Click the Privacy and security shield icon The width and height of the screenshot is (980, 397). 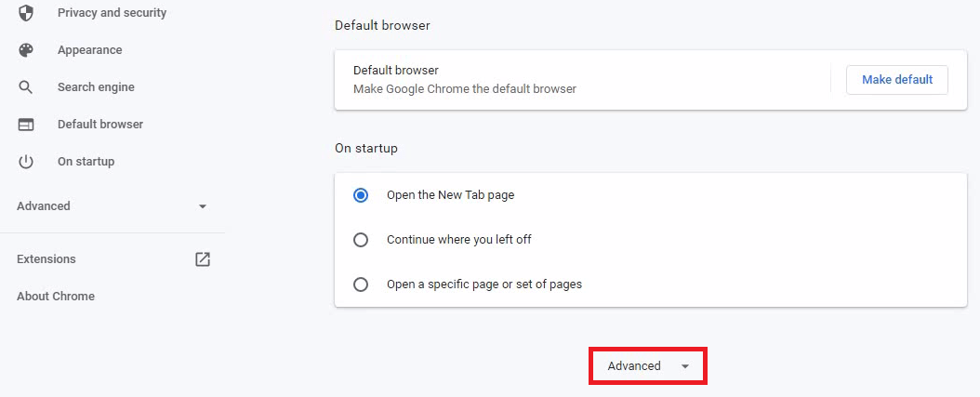(26, 13)
